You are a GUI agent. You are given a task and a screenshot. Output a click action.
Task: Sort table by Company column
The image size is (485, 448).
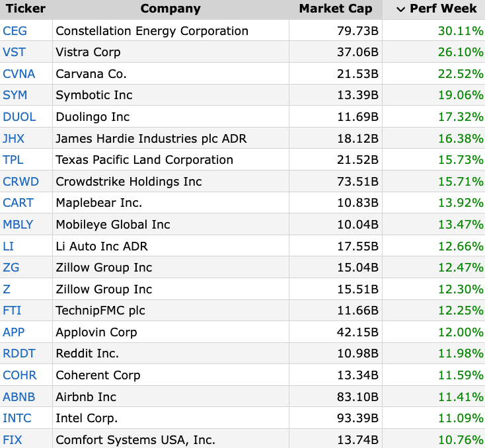tap(170, 9)
